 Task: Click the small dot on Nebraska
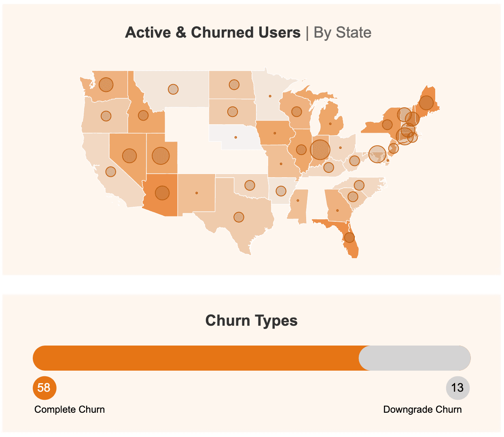click(x=236, y=138)
